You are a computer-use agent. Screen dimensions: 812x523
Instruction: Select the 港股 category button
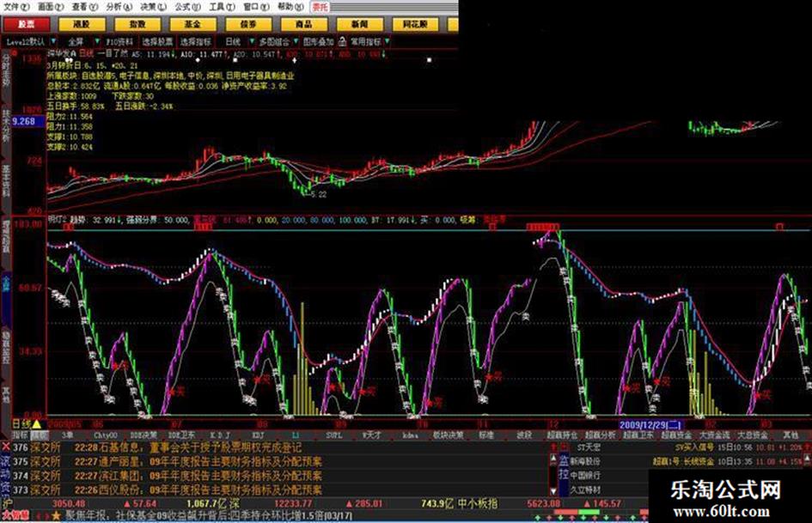click(82, 24)
